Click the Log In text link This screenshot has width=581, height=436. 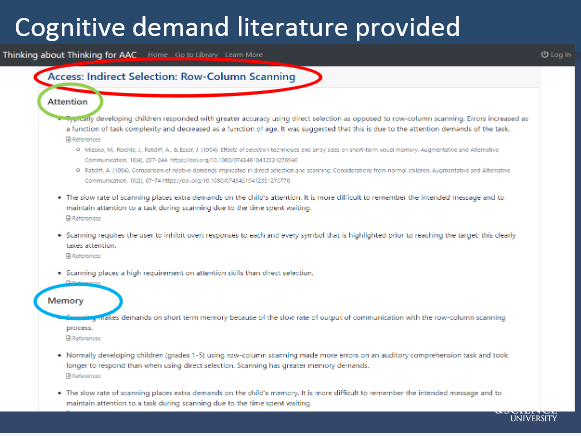tap(561, 54)
